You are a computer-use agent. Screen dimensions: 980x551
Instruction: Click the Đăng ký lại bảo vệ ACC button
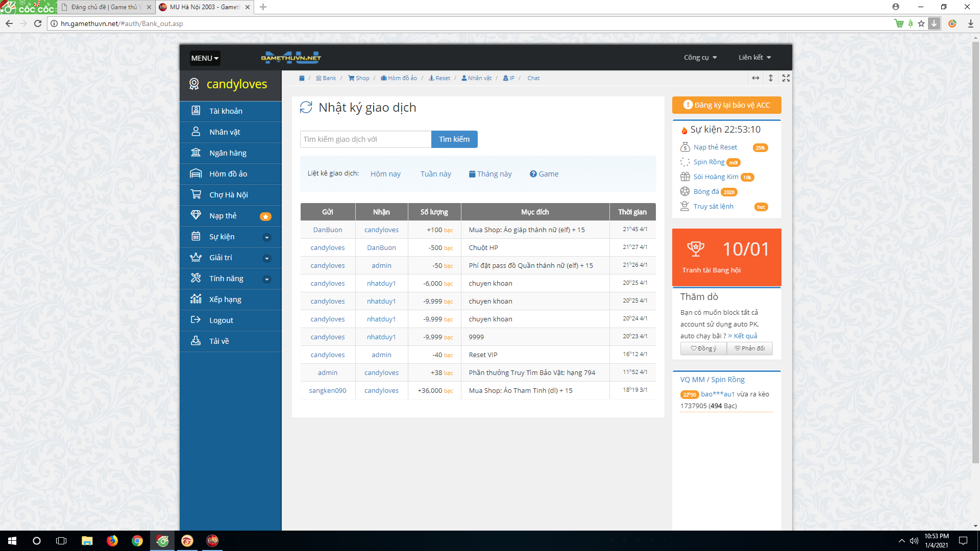(x=726, y=105)
